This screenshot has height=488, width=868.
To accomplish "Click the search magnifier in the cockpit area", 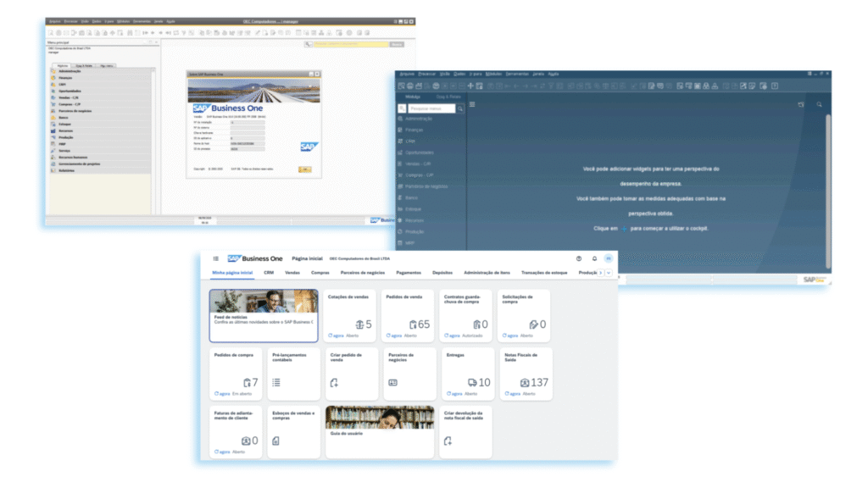I will (819, 104).
